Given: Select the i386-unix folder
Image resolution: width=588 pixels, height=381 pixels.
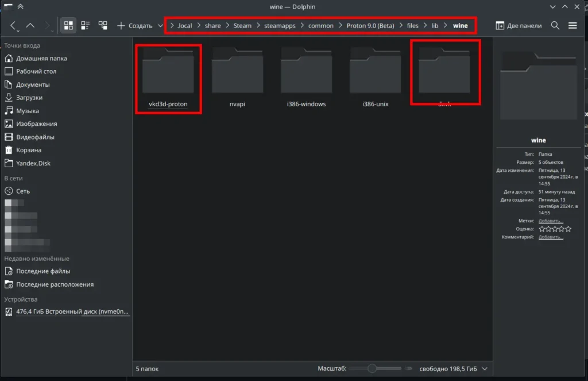Looking at the screenshot, I should (375, 78).
